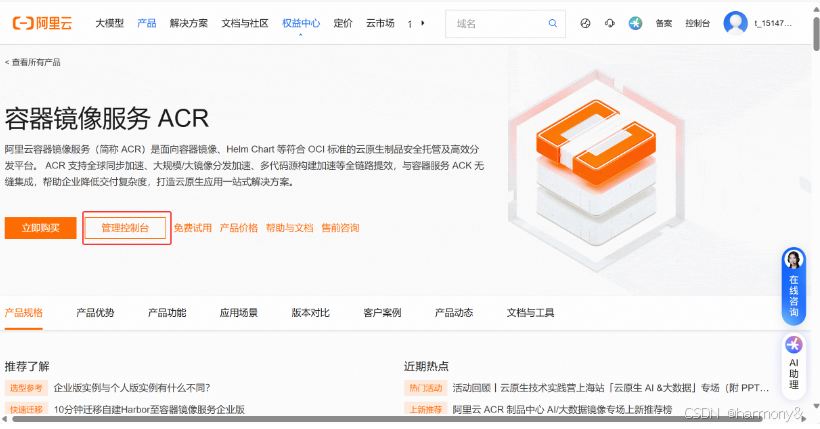The image size is (820, 429).
Task: Select the 产品优势 tab
Action: (95, 313)
